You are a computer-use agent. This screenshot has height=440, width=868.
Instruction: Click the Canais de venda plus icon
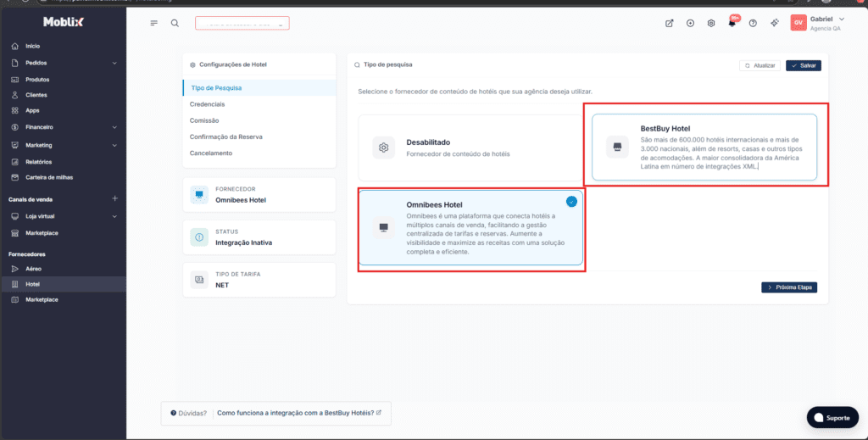point(115,198)
